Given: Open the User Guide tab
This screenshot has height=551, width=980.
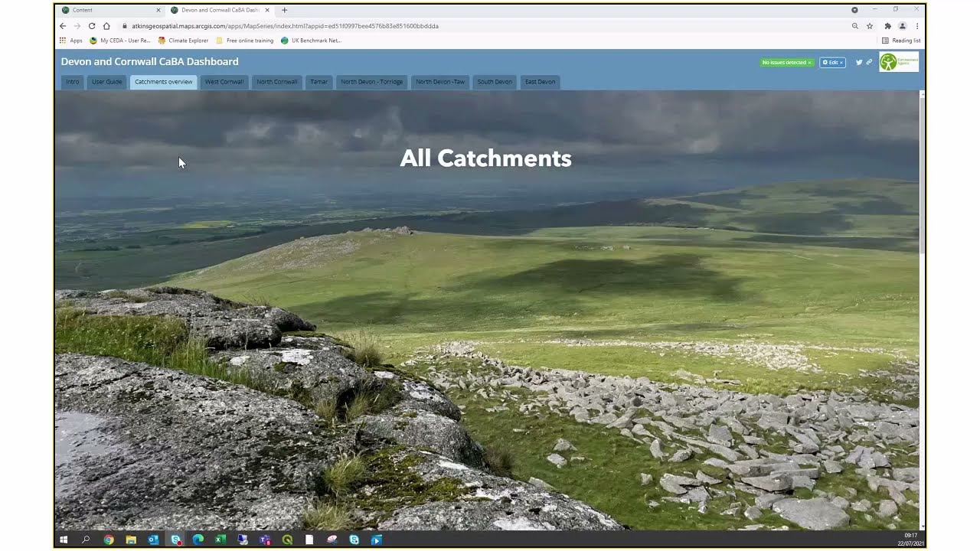Looking at the screenshot, I should tap(107, 82).
